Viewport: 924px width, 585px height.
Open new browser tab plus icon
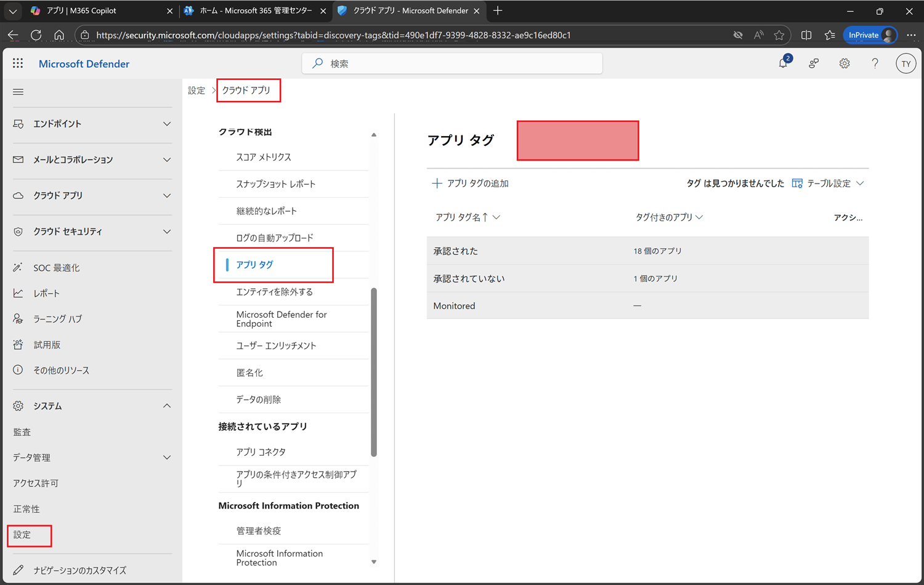click(x=498, y=10)
